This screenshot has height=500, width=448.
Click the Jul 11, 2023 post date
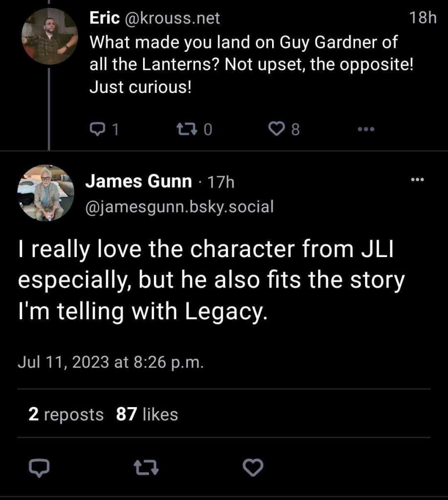point(110,362)
